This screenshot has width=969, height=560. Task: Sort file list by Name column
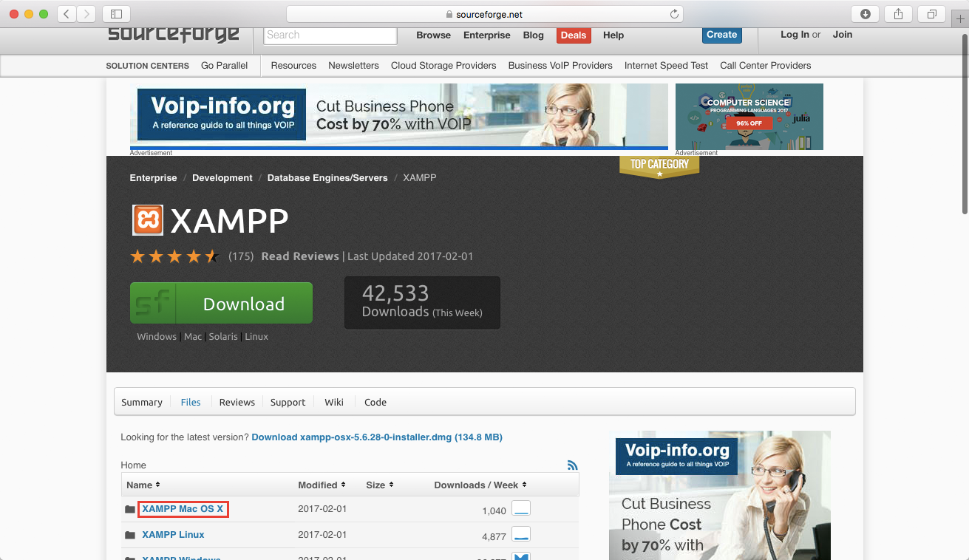point(143,485)
